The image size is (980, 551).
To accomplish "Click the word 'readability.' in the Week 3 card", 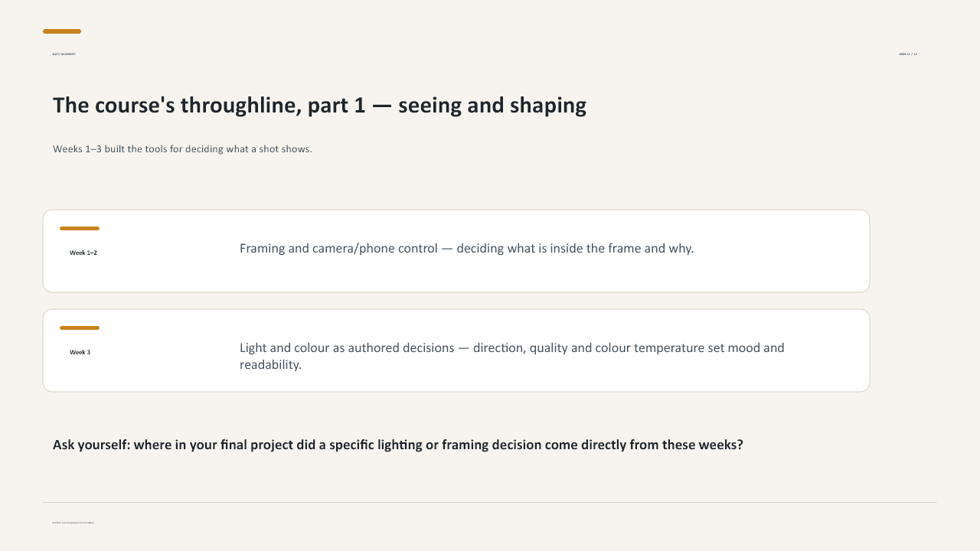I will point(270,364).
